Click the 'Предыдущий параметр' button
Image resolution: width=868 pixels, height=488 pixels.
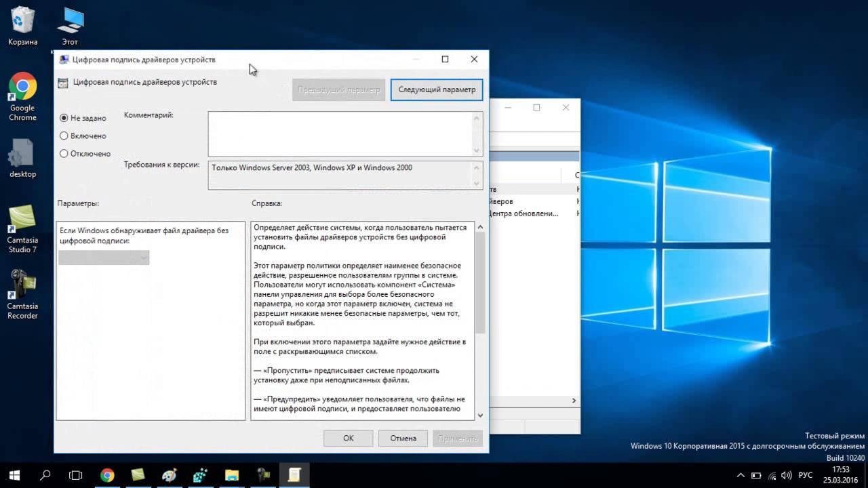pyautogui.click(x=339, y=89)
